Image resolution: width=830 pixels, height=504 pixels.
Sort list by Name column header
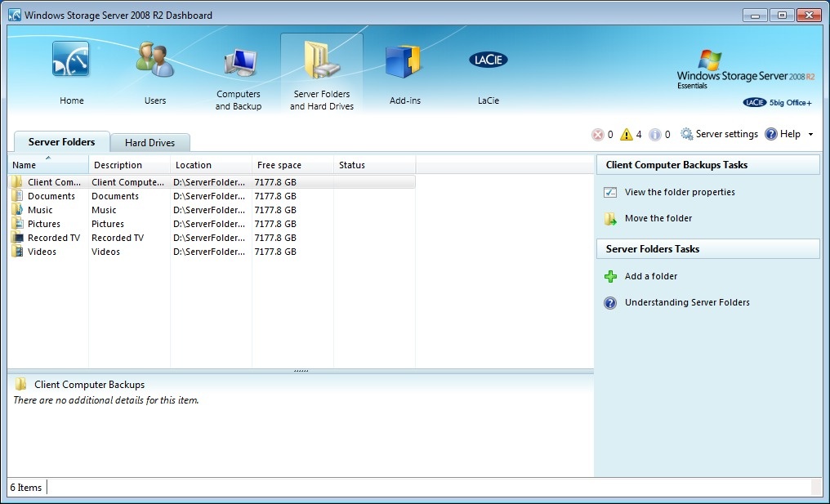click(47, 165)
